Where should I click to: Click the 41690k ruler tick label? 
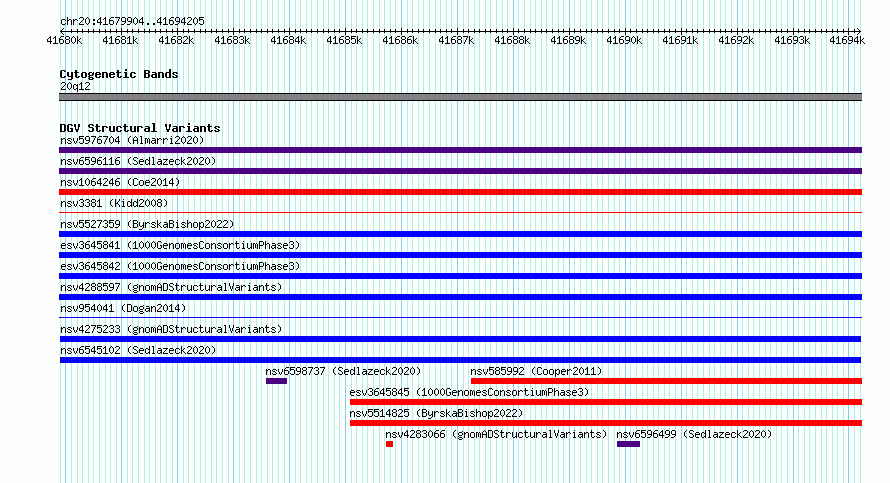[x=624, y=40]
